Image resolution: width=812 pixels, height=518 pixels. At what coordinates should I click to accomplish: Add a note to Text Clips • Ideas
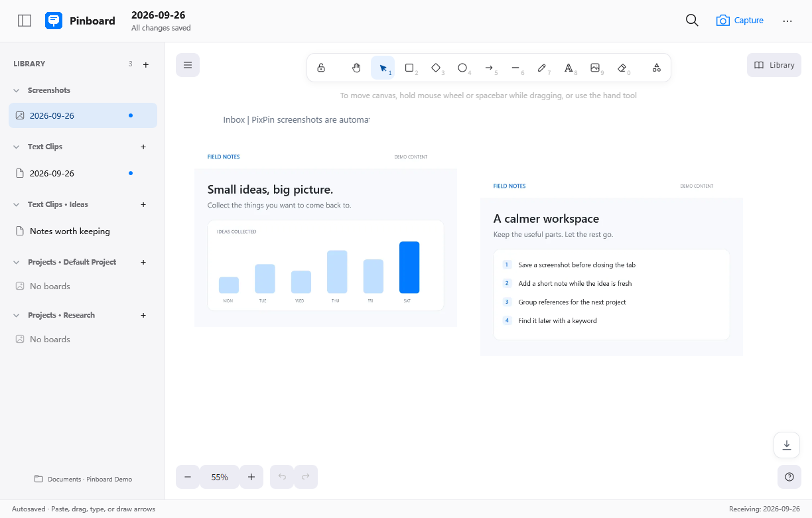(x=143, y=204)
